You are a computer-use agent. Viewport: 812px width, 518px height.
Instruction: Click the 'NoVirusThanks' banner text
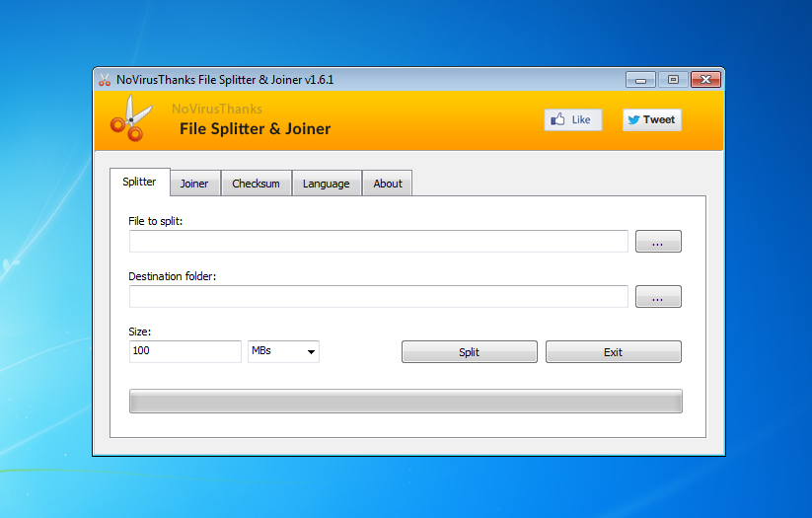point(217,109)
